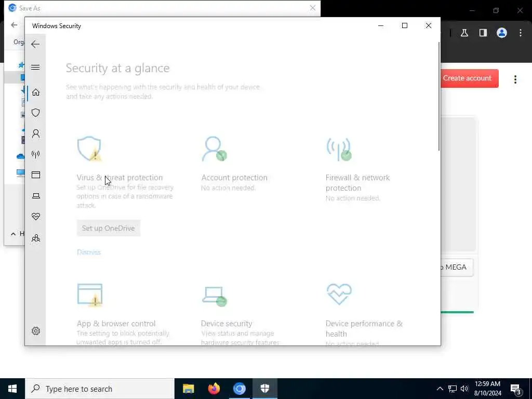Open Virus & threat protection heading
Viewport: 532px width, 399px height.
pos(120,178)
